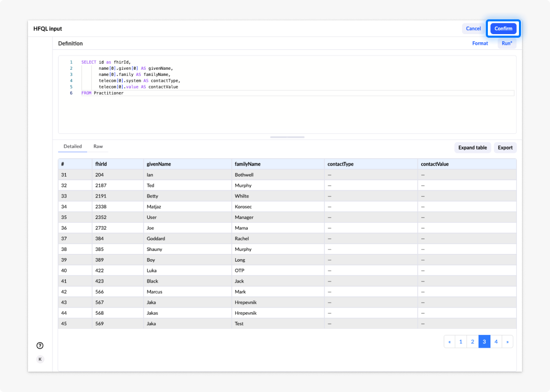550x392 pixels.
Task: Click the contactValue column header
Action: point(467,164)
